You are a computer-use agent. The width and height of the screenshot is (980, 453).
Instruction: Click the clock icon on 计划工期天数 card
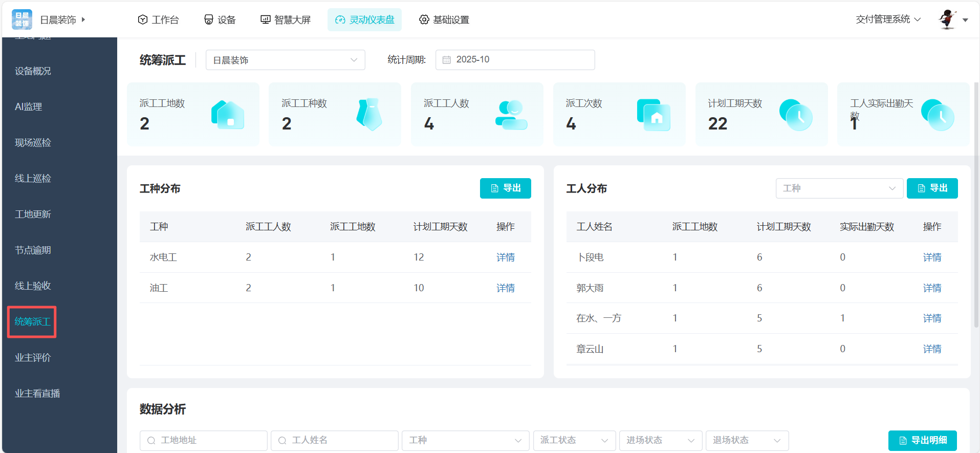click(x=795, y=115)
